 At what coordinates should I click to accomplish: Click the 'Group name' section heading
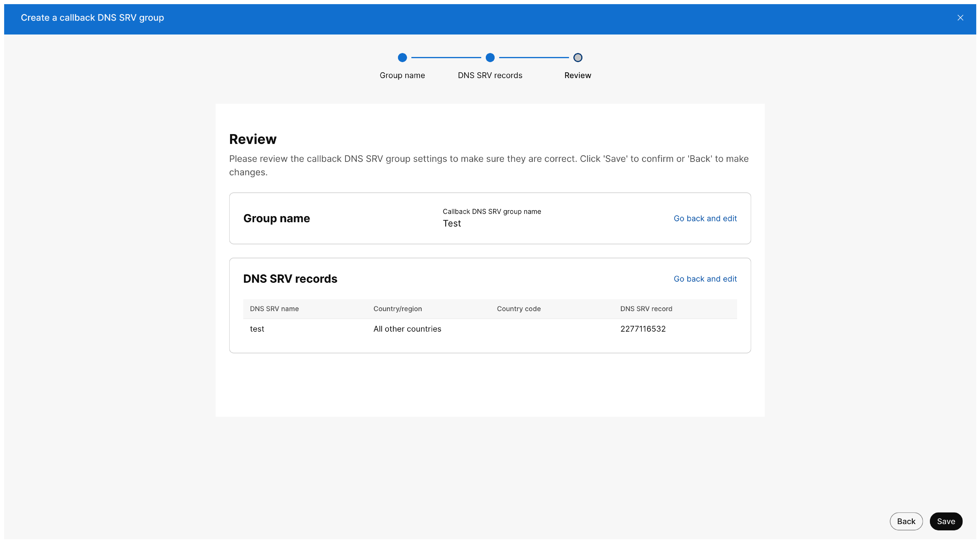pos(277,218)
